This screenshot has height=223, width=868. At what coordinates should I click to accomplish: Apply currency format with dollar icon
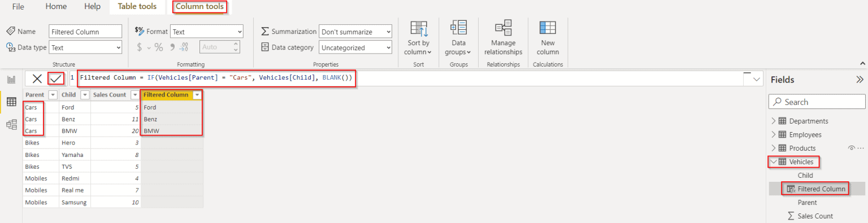(140, 47)
